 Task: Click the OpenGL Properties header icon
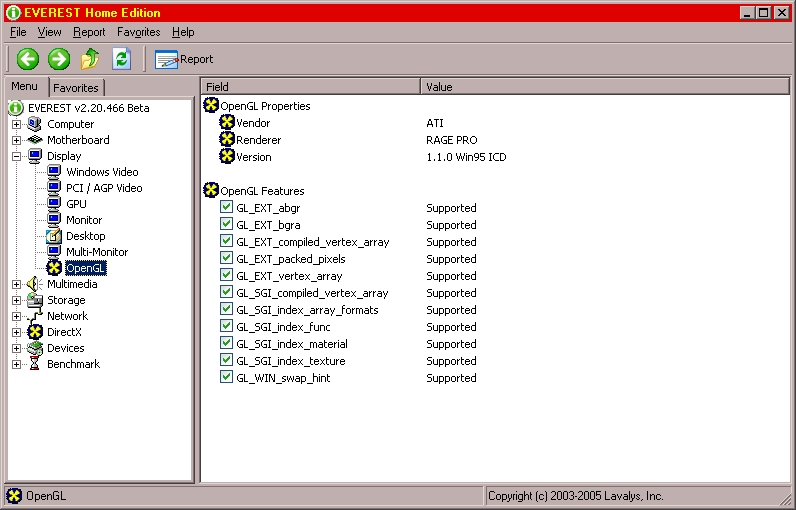pos(211,105)
